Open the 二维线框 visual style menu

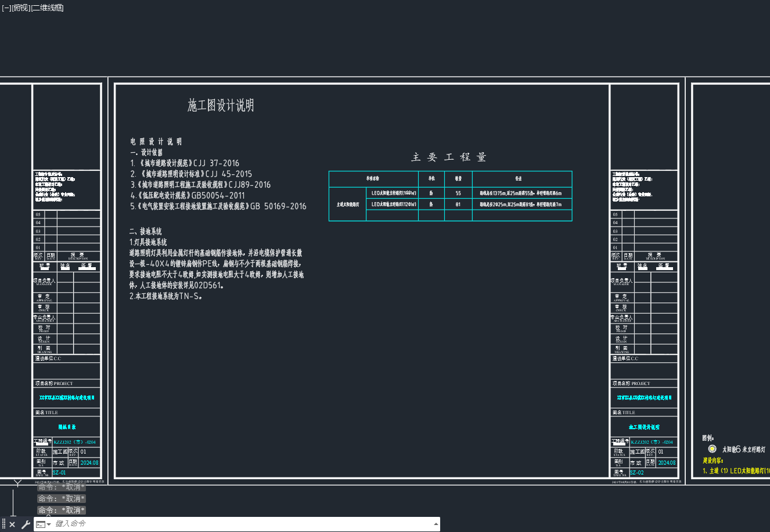[x=47, y=8]
